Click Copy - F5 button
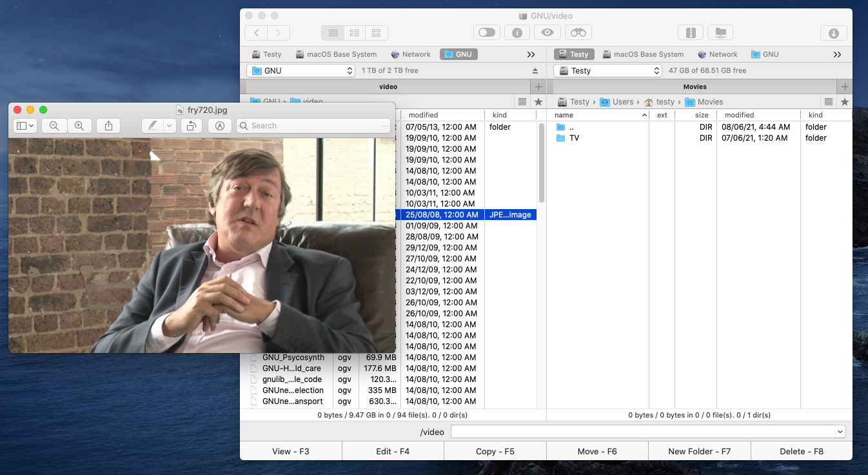This screenshot has height=475, width=868. [495, 451]
